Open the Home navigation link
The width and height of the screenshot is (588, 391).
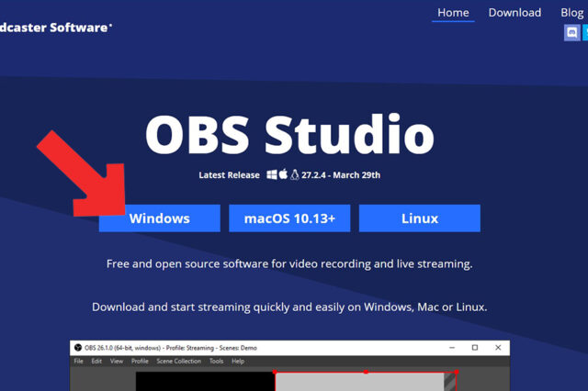(x=453, y=13)
